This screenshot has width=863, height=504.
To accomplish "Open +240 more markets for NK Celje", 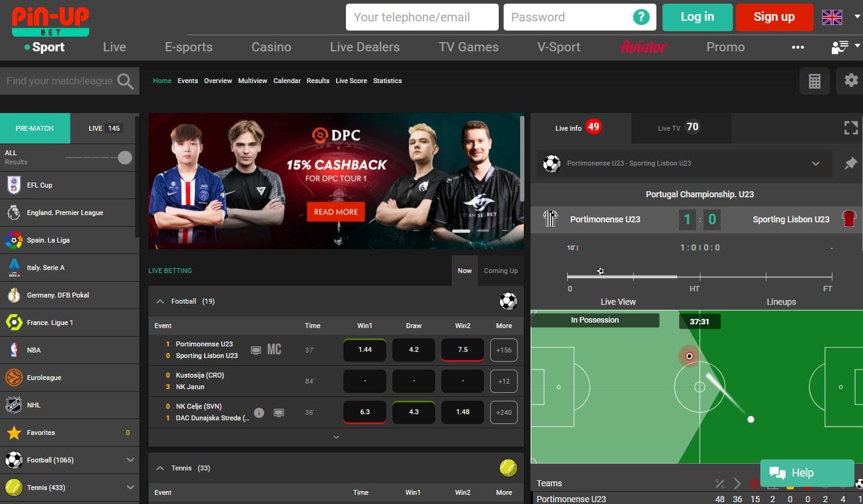I will (x=504, y=412).
